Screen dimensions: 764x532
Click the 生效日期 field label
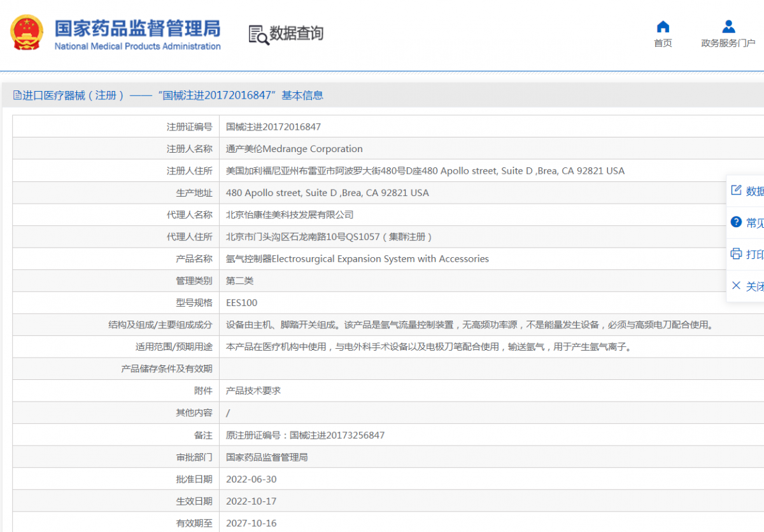(194, 501)
